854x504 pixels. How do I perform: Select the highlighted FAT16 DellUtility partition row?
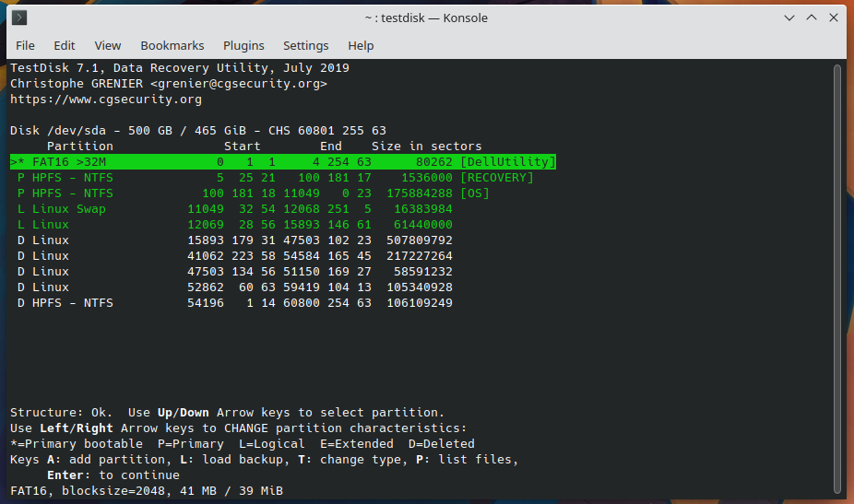click(x=282, y=162)
